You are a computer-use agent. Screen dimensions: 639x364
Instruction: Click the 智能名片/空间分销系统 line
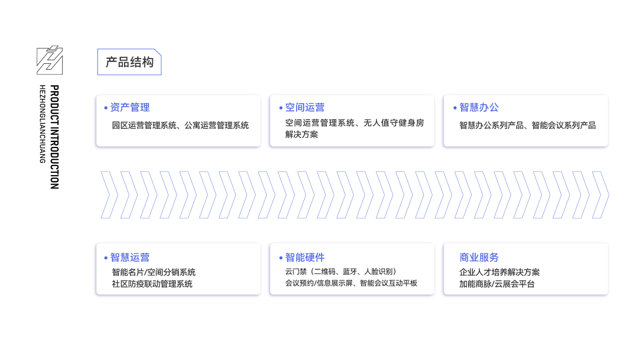[153, 272]
